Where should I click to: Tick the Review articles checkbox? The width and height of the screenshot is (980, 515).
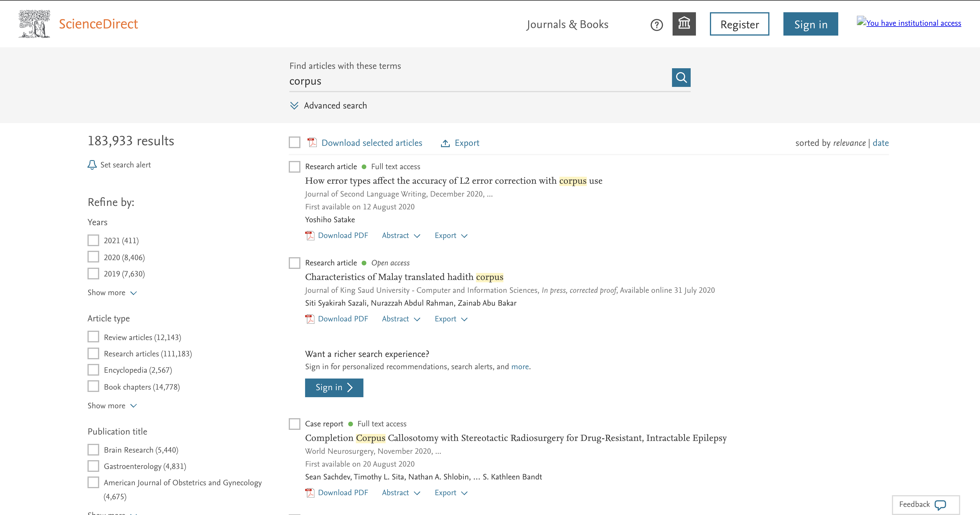click(x=93, y=337)
